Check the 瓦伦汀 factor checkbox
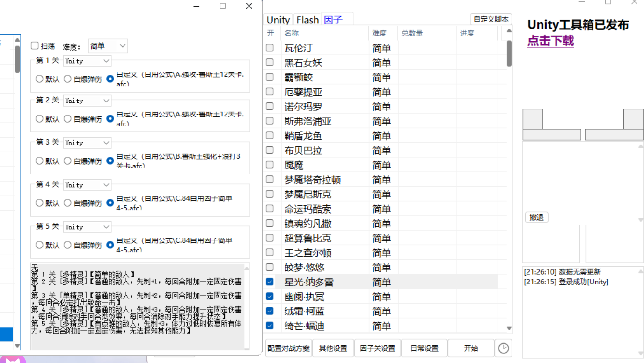 coord(269,47)
